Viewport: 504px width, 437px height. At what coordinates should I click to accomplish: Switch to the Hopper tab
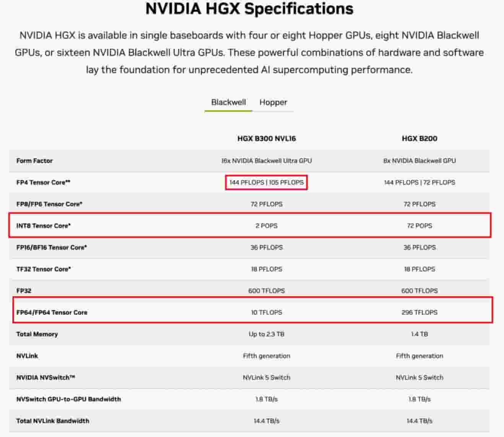click(x=273, y=102)
